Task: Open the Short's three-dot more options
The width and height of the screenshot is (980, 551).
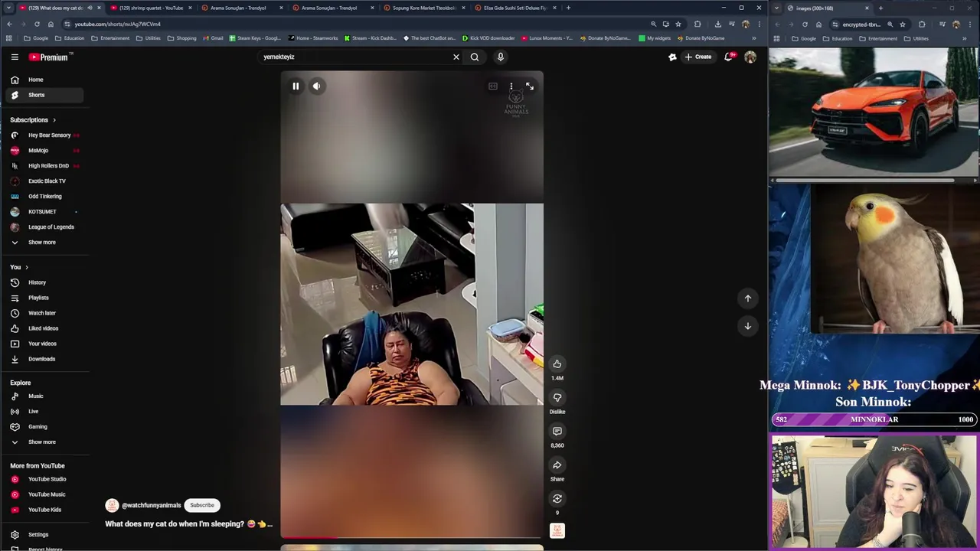Action: point(511,86)
